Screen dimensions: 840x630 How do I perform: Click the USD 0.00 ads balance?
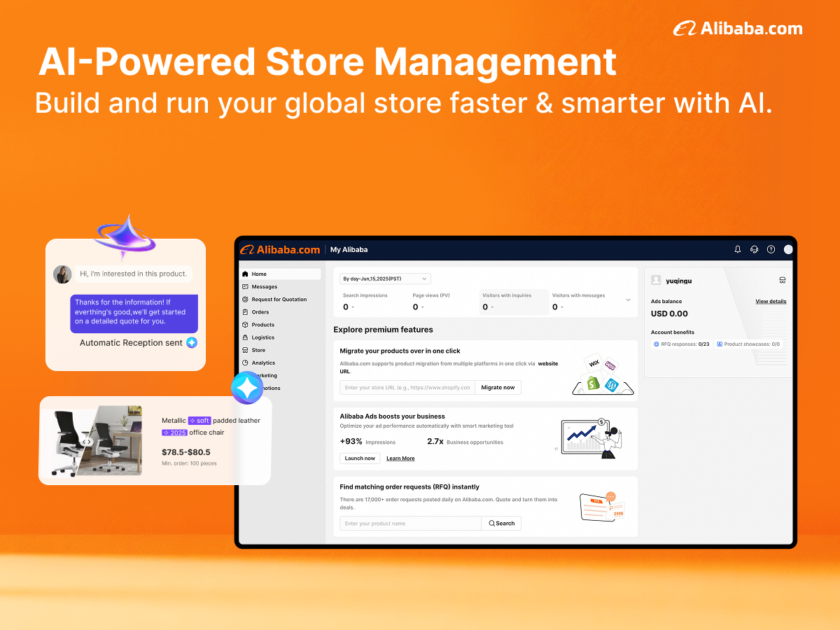point(669,314)
